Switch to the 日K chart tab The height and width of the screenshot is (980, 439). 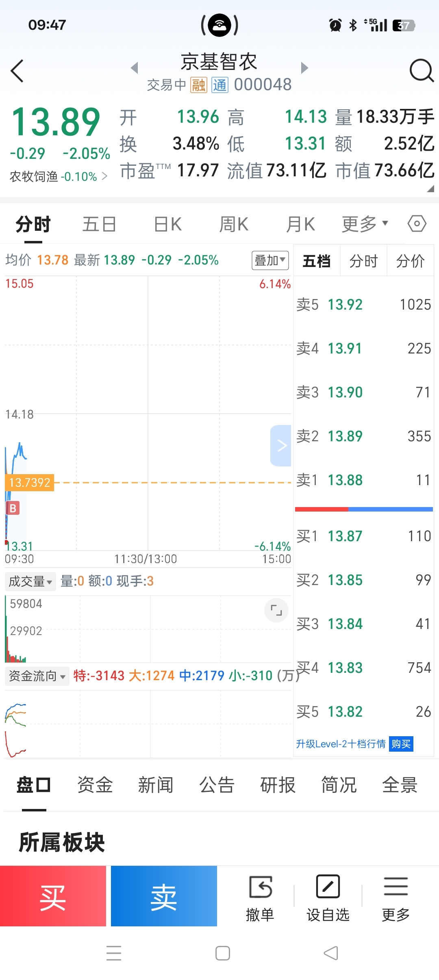point(167,224)
